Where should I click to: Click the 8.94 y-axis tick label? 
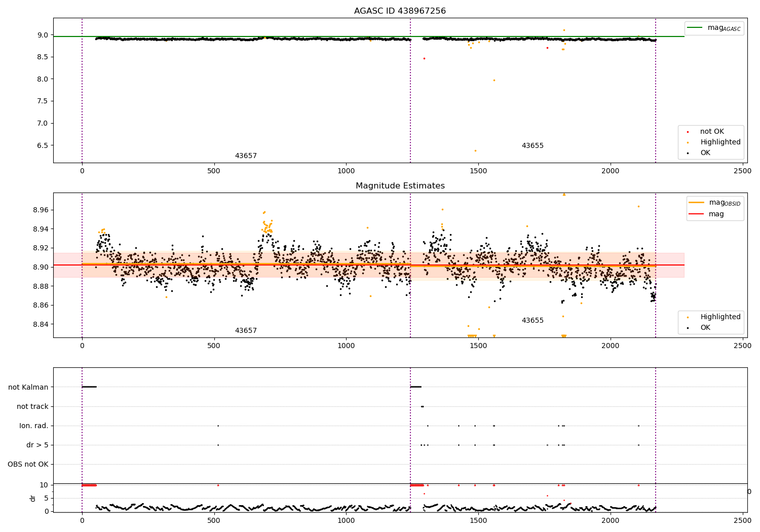41,229
